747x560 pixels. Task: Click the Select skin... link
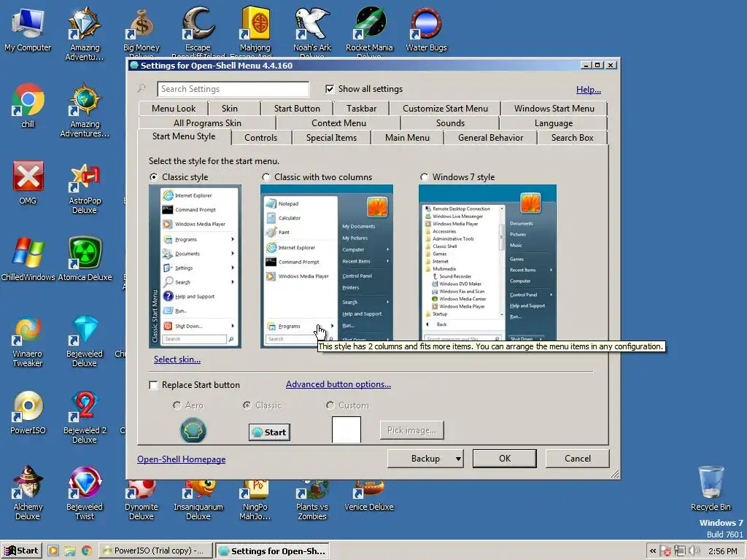click(x=177, y=359)
